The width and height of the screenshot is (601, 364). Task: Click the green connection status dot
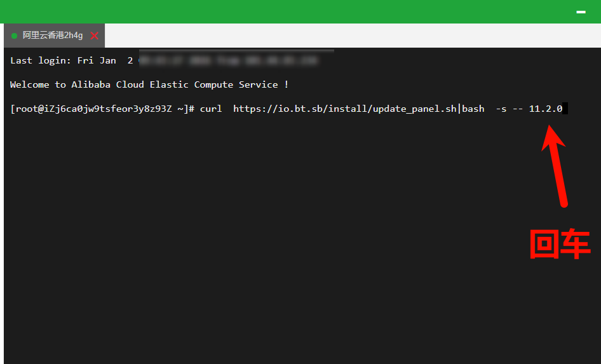point(14,36)
